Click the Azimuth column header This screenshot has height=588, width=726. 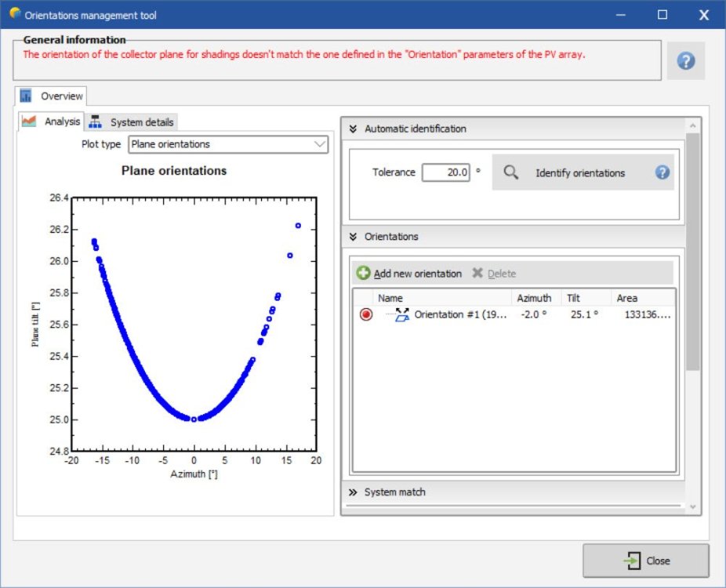pyautogui.click(x=533, y=298)
